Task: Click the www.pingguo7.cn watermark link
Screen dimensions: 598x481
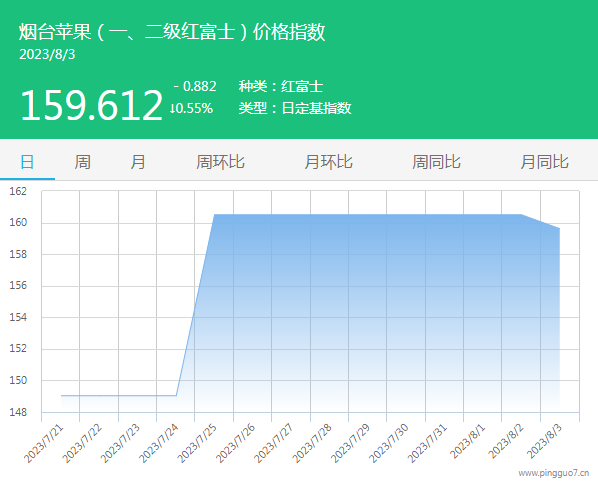Action: [x=554, y=473]
